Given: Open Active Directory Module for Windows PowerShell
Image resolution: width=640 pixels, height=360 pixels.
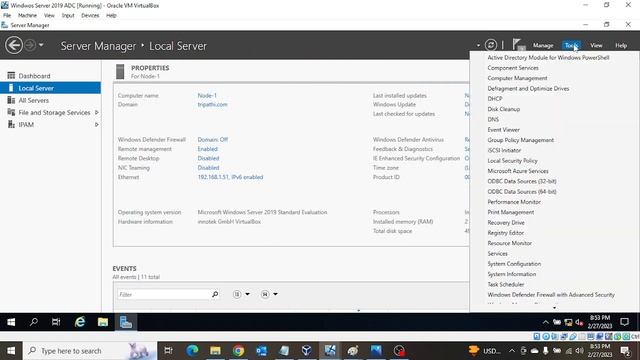Looking at the screenshot, I should (x=548, y=58).
